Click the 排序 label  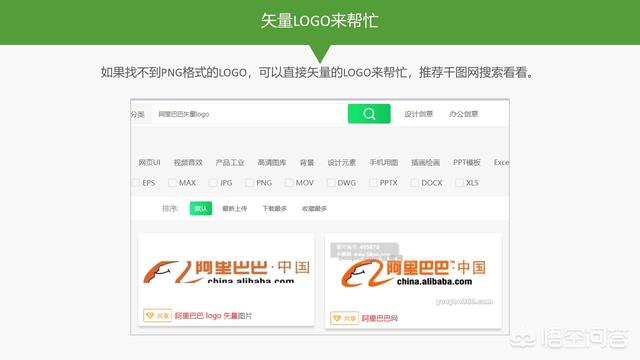170,209
